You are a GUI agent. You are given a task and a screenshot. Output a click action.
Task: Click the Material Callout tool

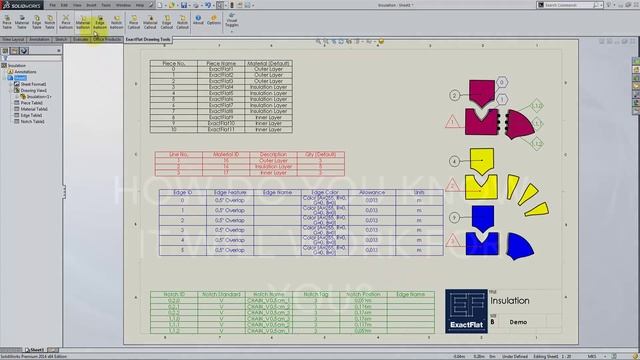pyautogui.click(x=150, y=22)
